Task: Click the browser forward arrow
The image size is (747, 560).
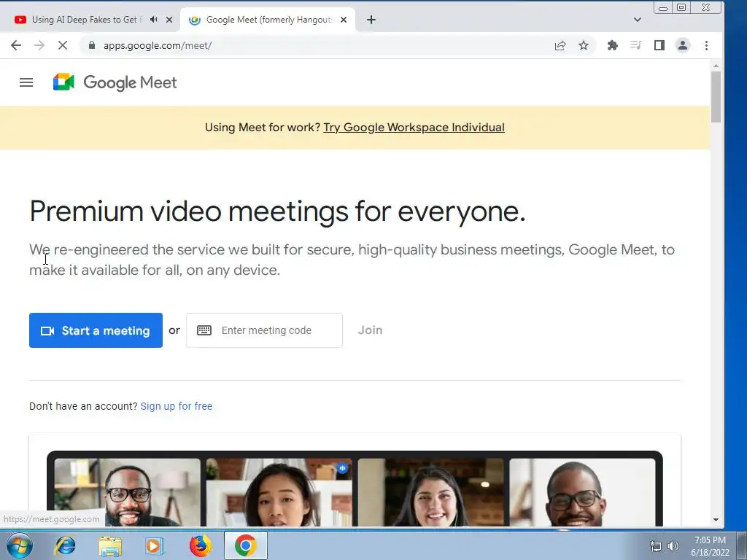Action: (39, 45)
